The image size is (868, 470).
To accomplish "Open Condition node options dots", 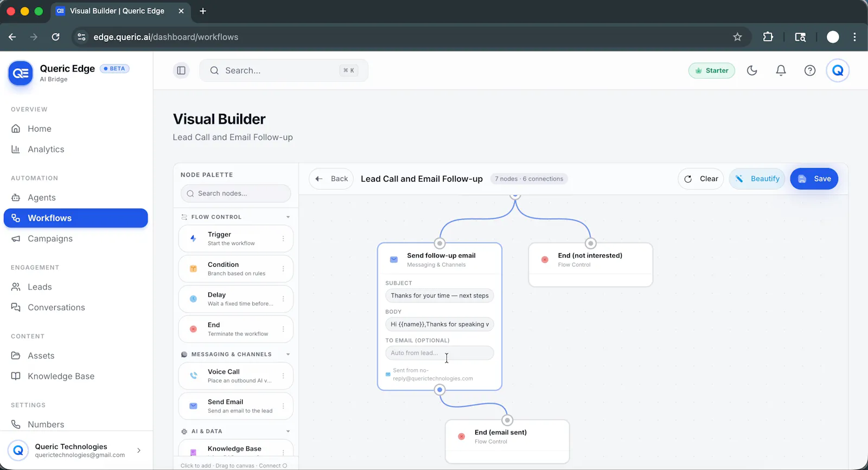I will (283, 269).
